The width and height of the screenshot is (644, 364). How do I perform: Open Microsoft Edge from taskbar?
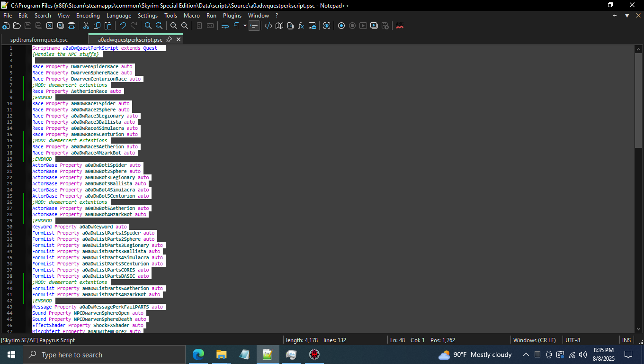(x=198, y=355)
